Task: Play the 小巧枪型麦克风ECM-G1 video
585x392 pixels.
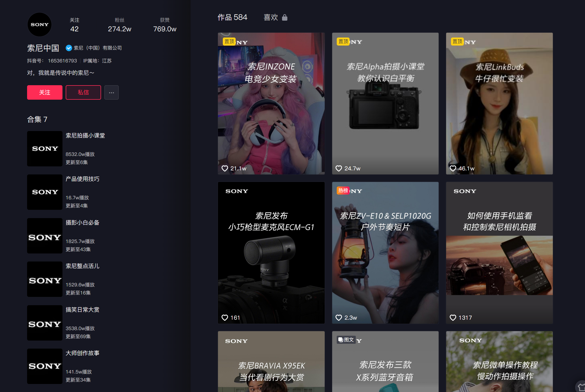Action: tap(271, 253)
